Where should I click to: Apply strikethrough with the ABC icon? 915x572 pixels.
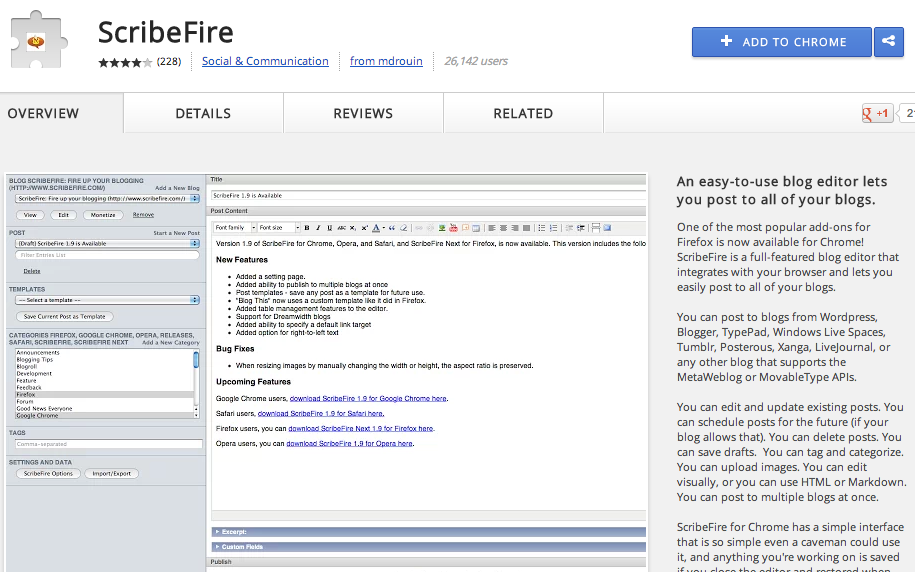click(341, 228)
